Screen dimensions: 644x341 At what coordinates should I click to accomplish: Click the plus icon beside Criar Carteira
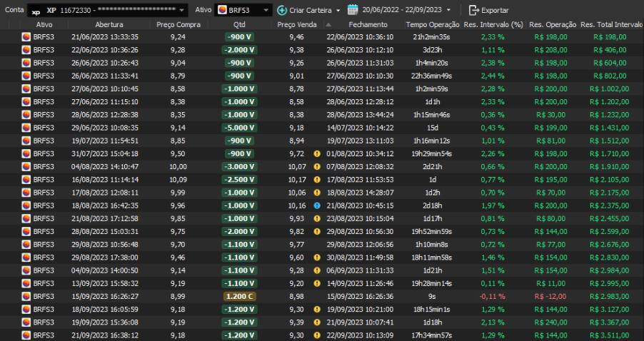[282, 10]
